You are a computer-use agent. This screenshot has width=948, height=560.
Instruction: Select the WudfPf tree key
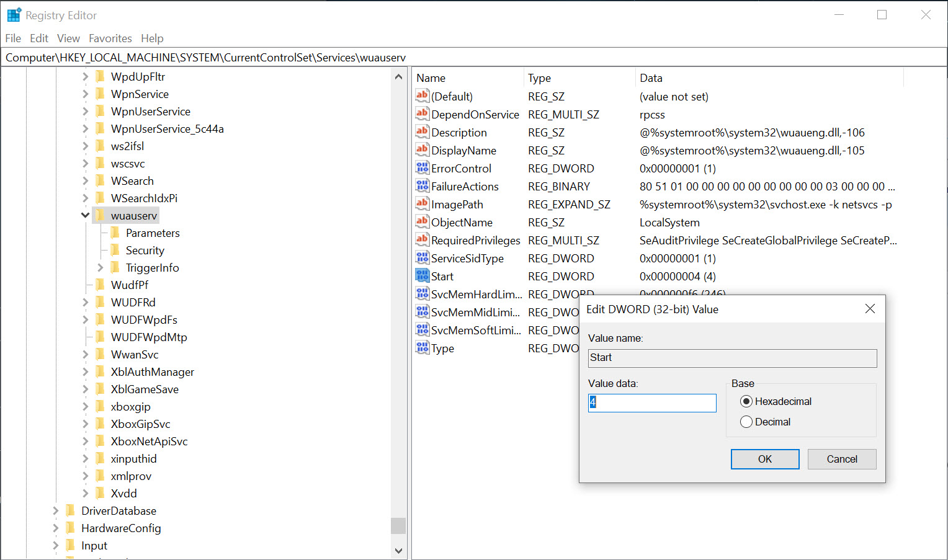point(130,285)
